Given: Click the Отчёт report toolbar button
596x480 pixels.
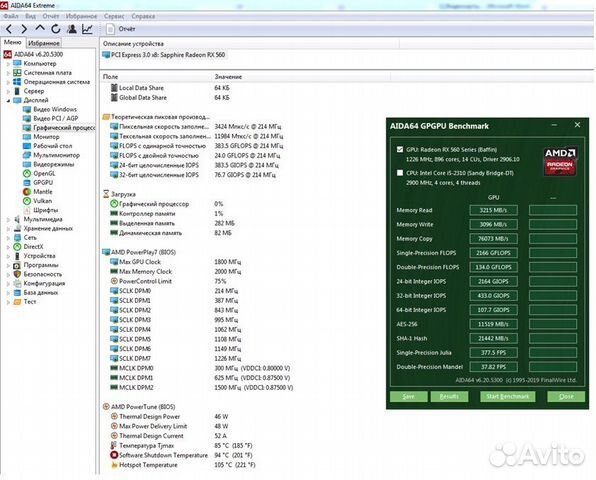Looking at the screenshot, I should click(121, 29).
